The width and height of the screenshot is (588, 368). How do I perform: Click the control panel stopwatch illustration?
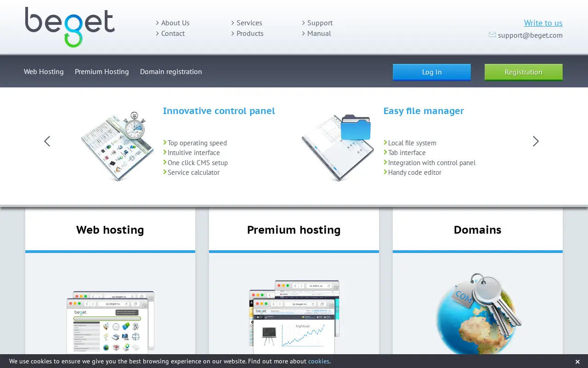117,146
